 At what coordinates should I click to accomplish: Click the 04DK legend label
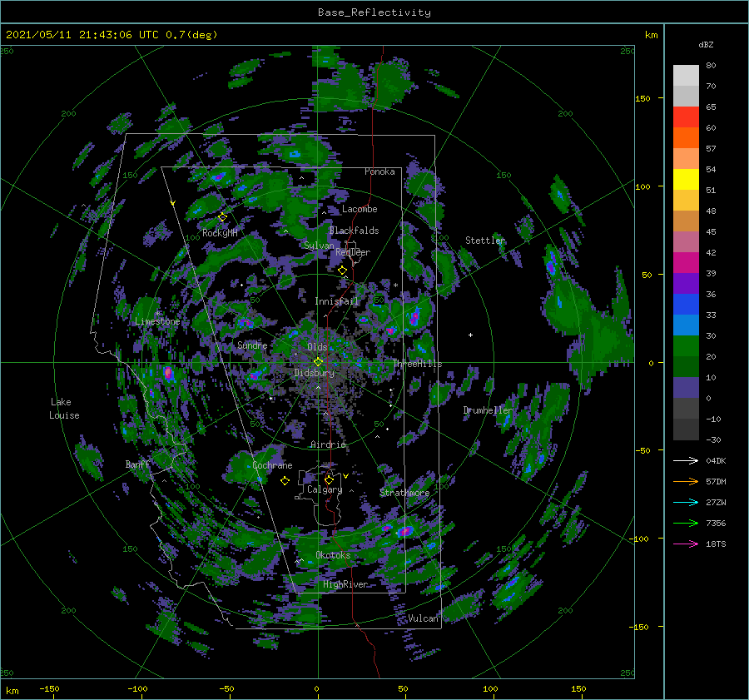tap(716, 460)
